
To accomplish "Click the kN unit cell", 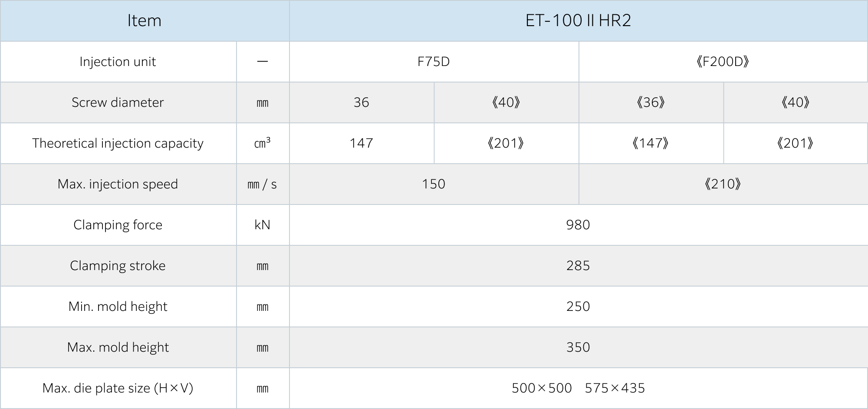I will 262,225.
